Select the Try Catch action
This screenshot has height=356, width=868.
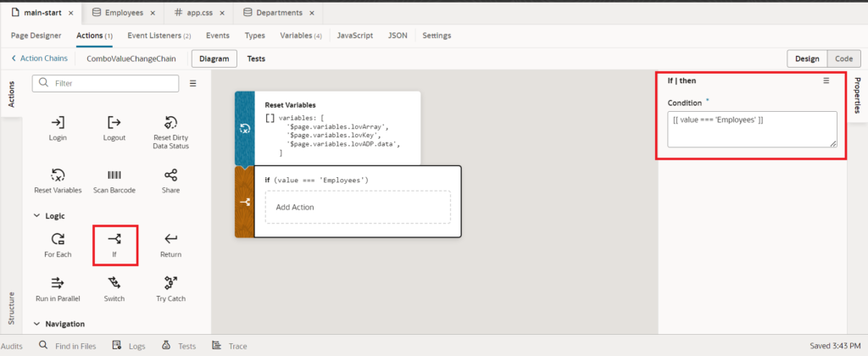[170, 289]
